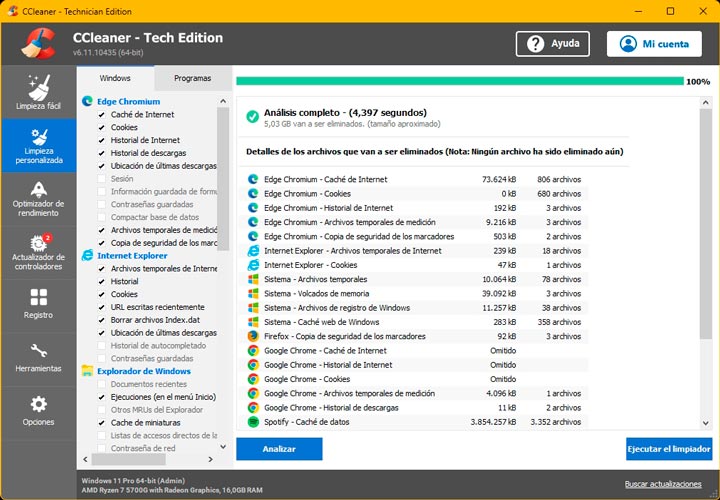Click Windows icon on Volcados de memoria row
The height and width of the screenshot is (500, 720).
point(253,293)
